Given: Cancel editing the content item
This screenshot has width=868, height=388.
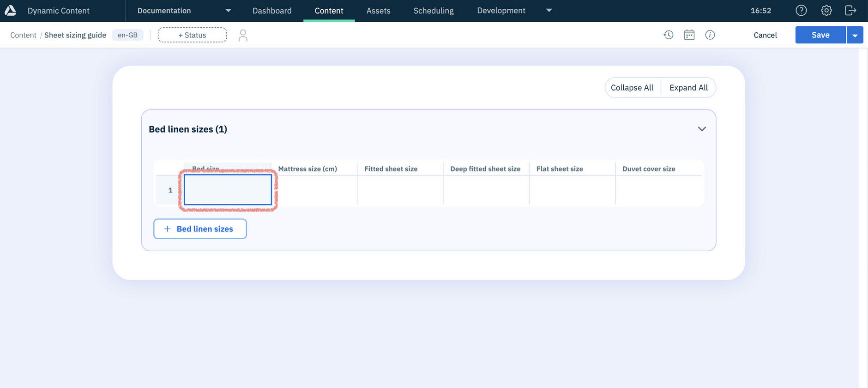Looking at the screenshot, I should pyautogui.click(x=765, y=35).
